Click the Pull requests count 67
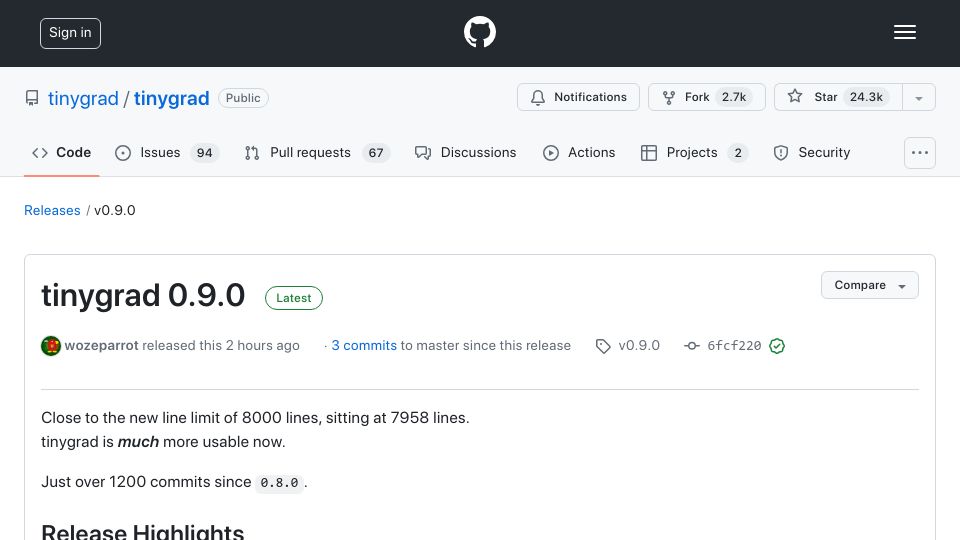This screenshot has height=540, width=960. click(376, 153)
